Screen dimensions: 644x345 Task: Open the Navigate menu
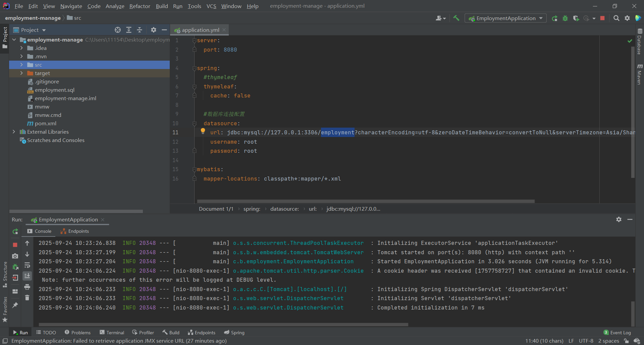71,6
